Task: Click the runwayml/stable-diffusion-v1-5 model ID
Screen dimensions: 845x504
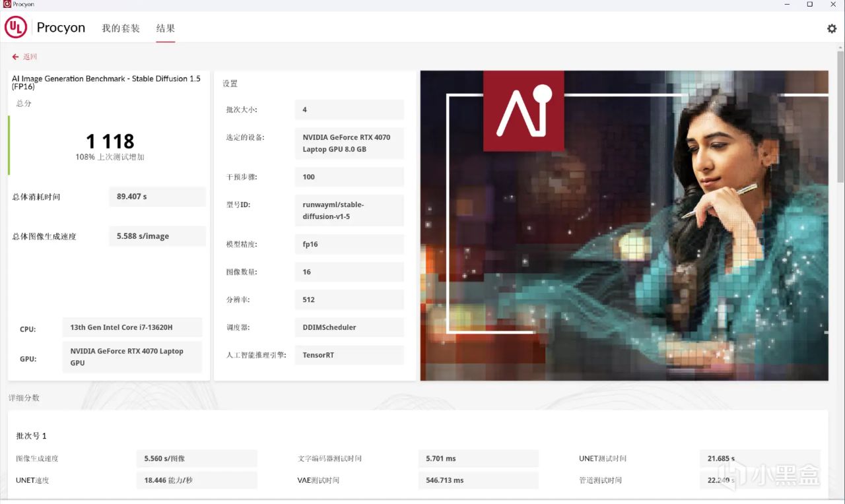Action: click(349, 210)
